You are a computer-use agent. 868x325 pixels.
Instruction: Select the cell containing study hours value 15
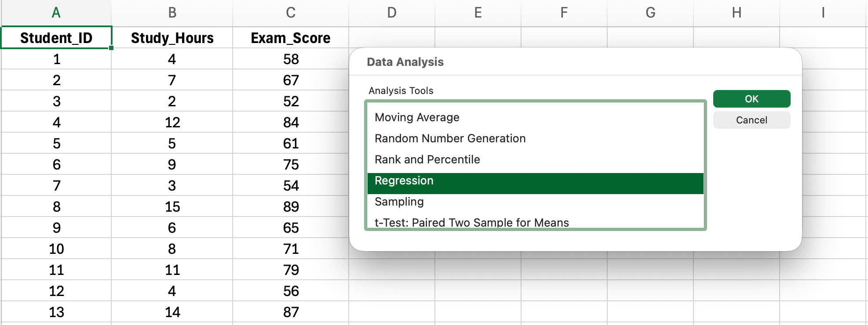(x=172, y=206)
